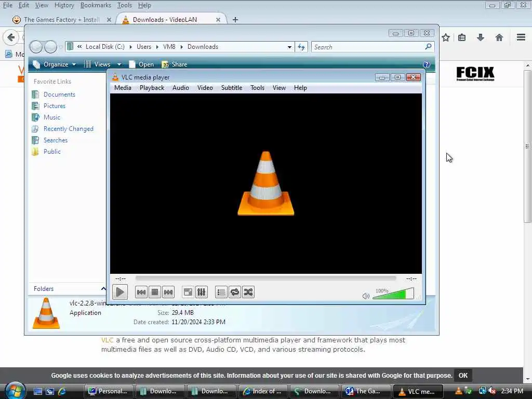Screen dimensions: 532x399
Task: Open Firefox History menu
Action: [64, 5]
